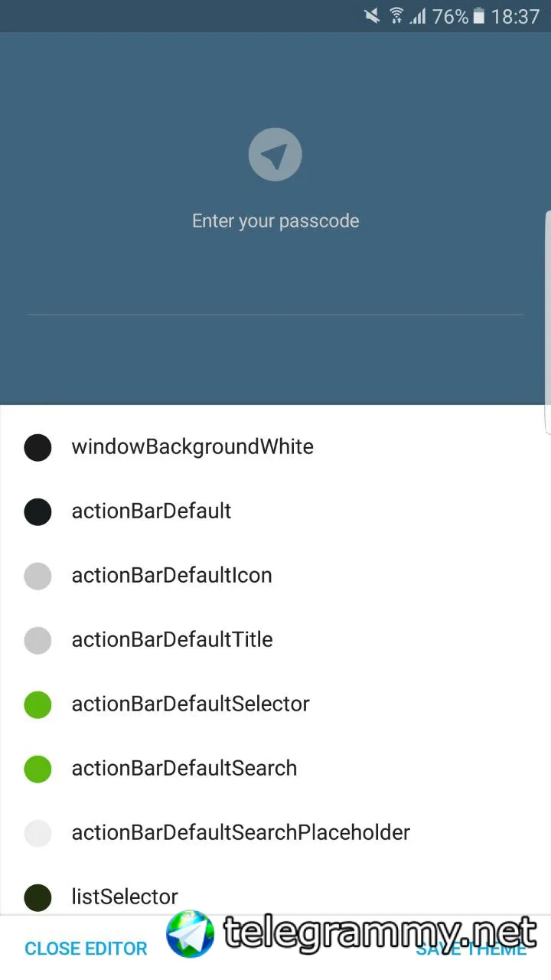Tap the Wi-Fi status bar icon
Screen dimensions: 551x980
pyautogui.click(x=396, y=16)
